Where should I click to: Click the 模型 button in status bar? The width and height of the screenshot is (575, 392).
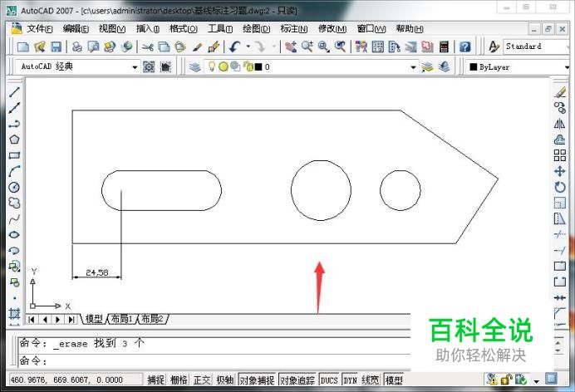coord(394,380)
